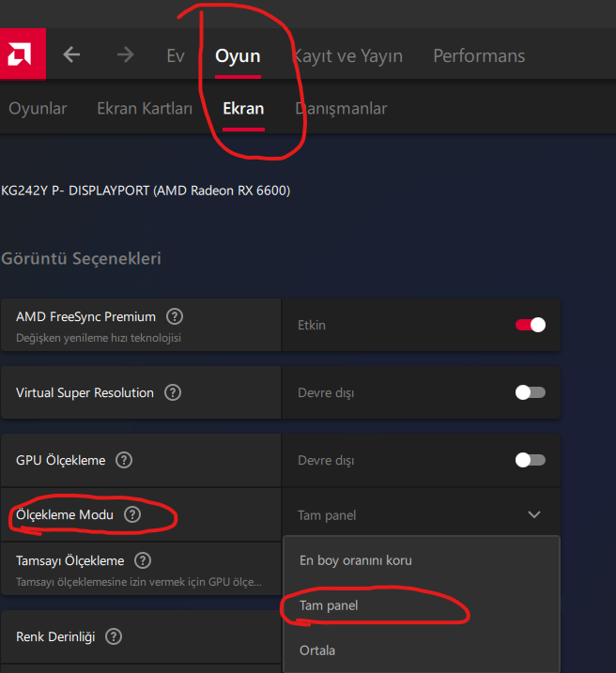Open help icon for GPU Ölçekleme
Viewport: 616px width, 673px height.
(x=124, y=460)
